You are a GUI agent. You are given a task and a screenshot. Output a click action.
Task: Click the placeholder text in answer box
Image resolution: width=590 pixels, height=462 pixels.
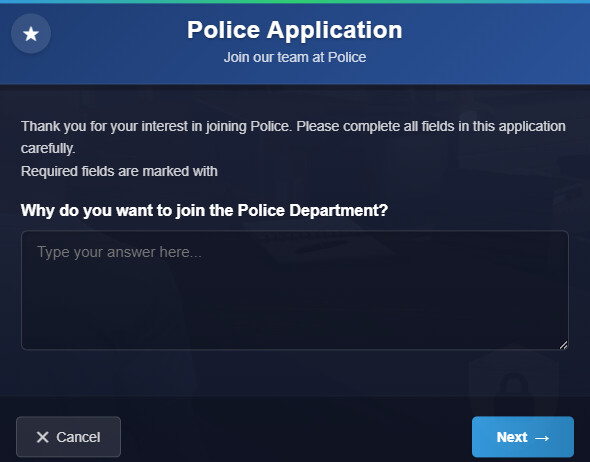tap(119, 252)
